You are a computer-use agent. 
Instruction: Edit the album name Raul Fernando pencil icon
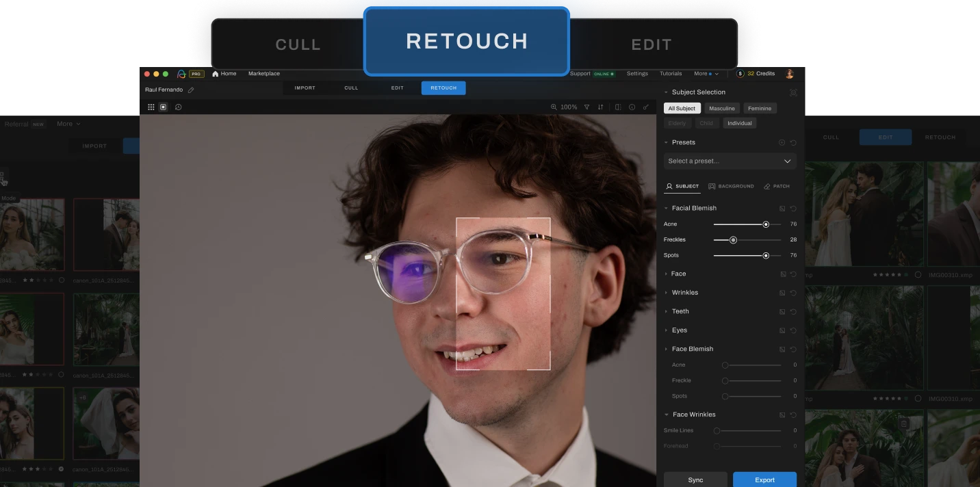click(191, 90)
